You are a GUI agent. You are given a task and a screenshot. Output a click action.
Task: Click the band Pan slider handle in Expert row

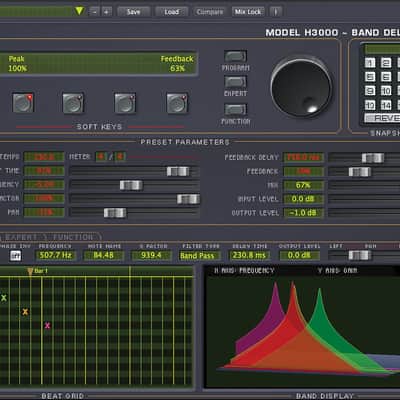(360, 255)
